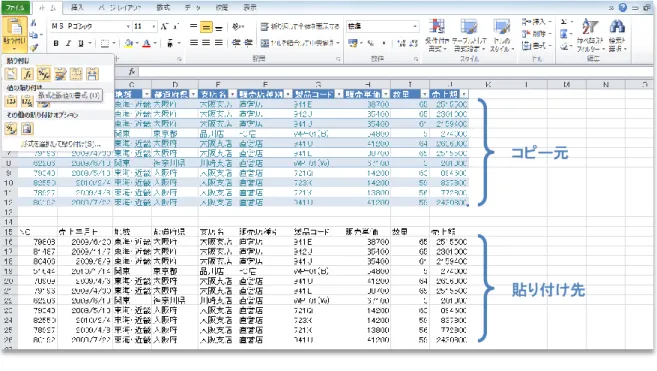
Task: Switch to the 数式 (Formulas) tab
Action: tap(163, 8)
